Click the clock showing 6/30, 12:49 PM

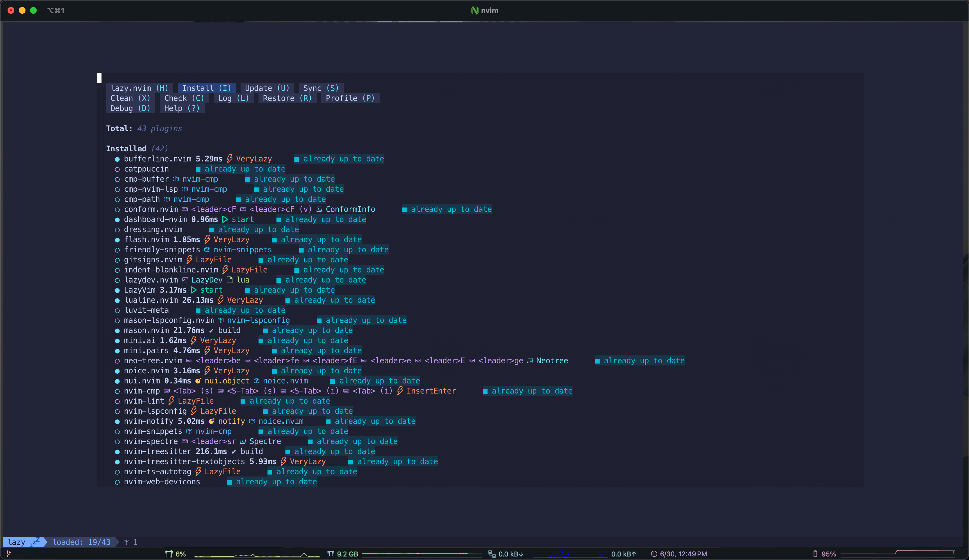pos(679,554)
